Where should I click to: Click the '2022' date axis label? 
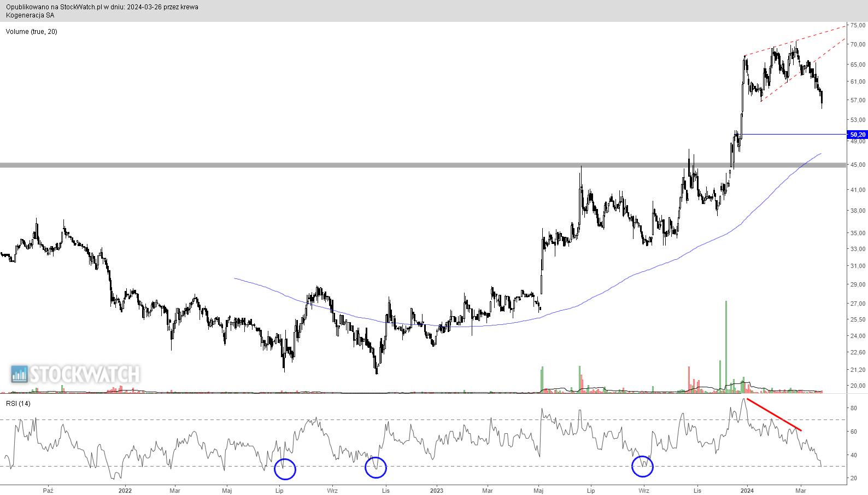pyautogui.click(x=125, y=491)
